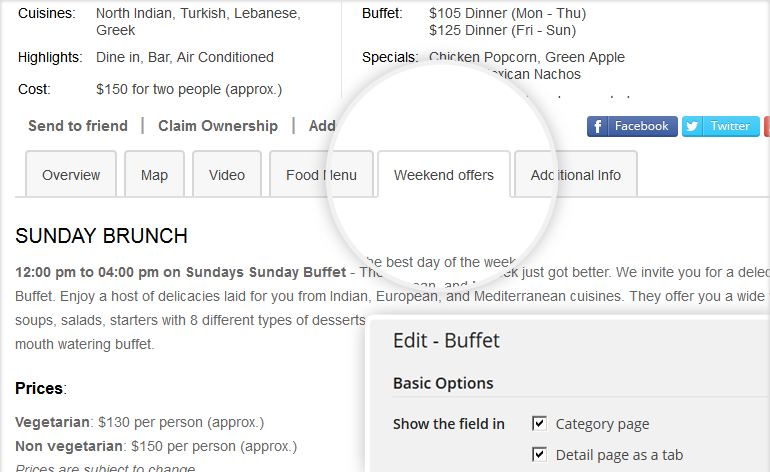
Task: Select the Food Menu tab
Action: (x=321, y=175)
